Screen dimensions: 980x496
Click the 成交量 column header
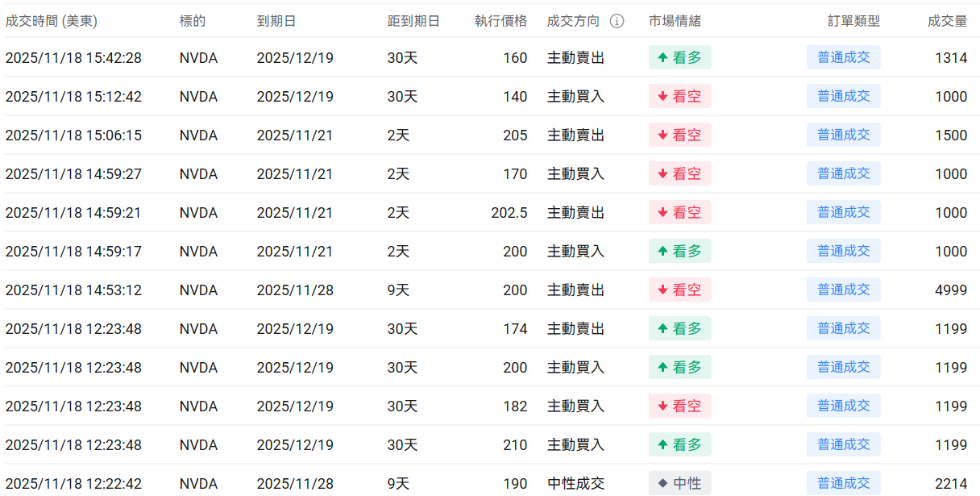947,21
